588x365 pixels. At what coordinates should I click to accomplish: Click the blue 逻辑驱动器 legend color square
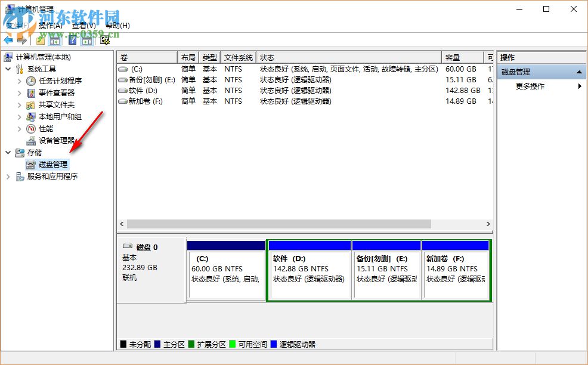[x=274, y=344]
